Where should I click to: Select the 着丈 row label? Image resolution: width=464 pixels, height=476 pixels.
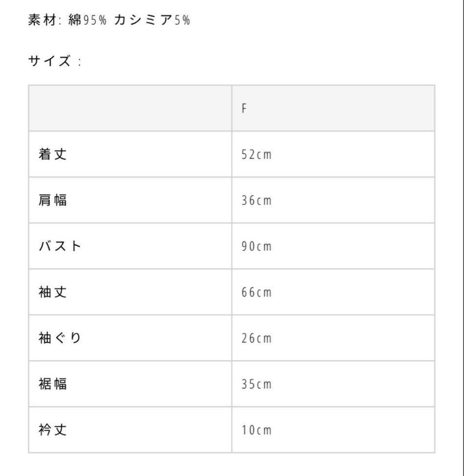[52, 155]
